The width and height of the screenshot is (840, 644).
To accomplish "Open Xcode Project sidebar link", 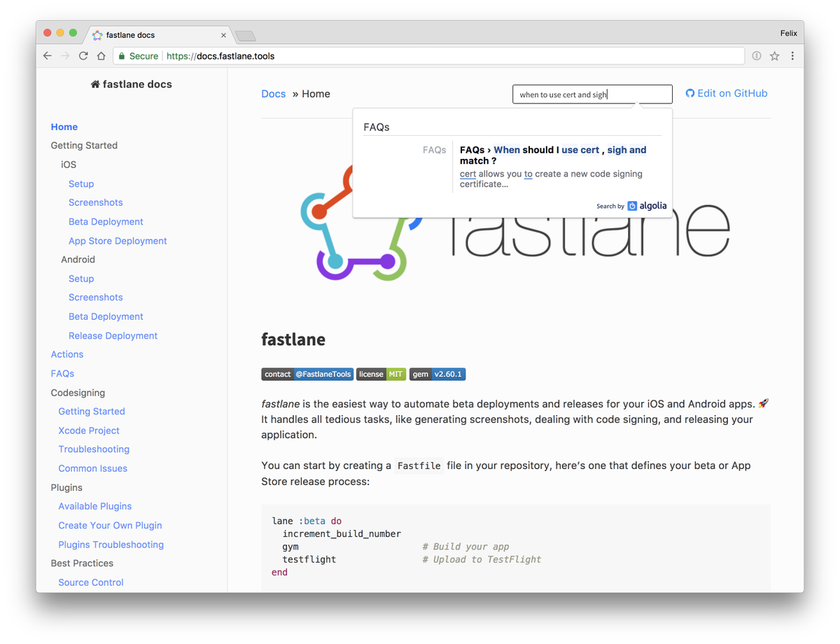I will tap(89, 430).
